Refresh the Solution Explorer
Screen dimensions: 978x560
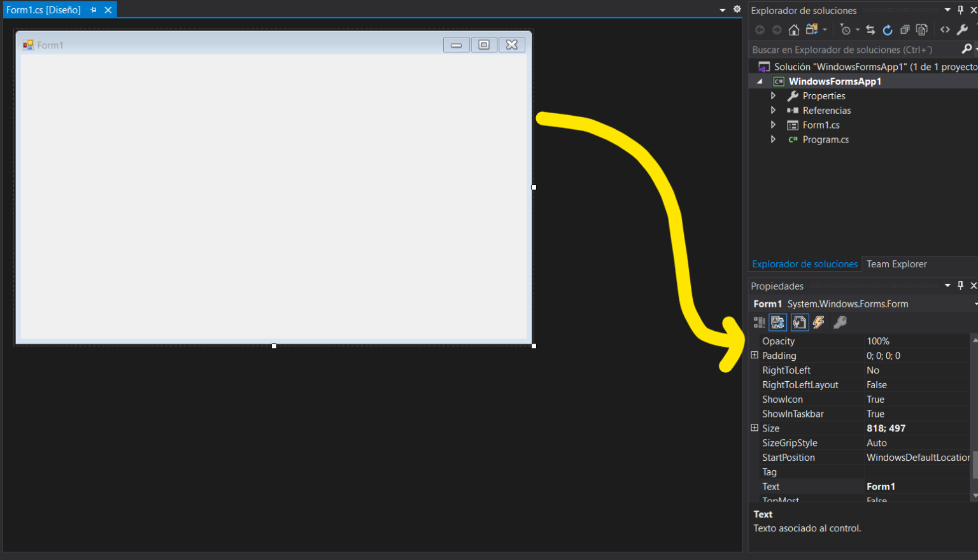[x=888, y=29]
